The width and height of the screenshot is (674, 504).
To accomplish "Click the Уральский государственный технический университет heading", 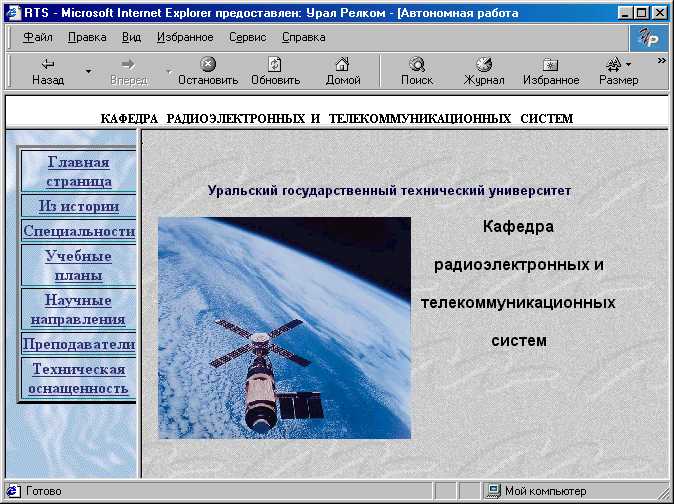I will [389, 190].
